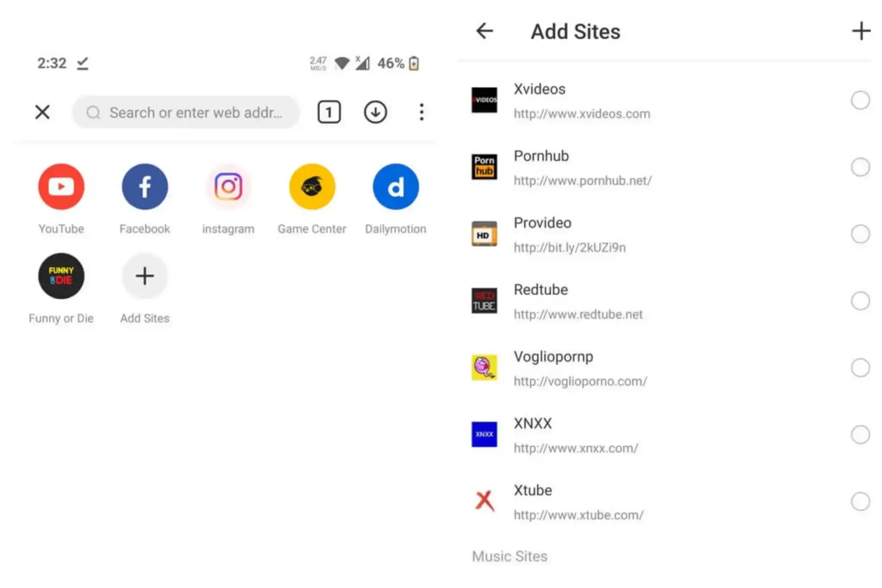Open the three-dot overflow menu
Image resolution: width=882 pixels, height=588 pixels.
pos(421,112)
